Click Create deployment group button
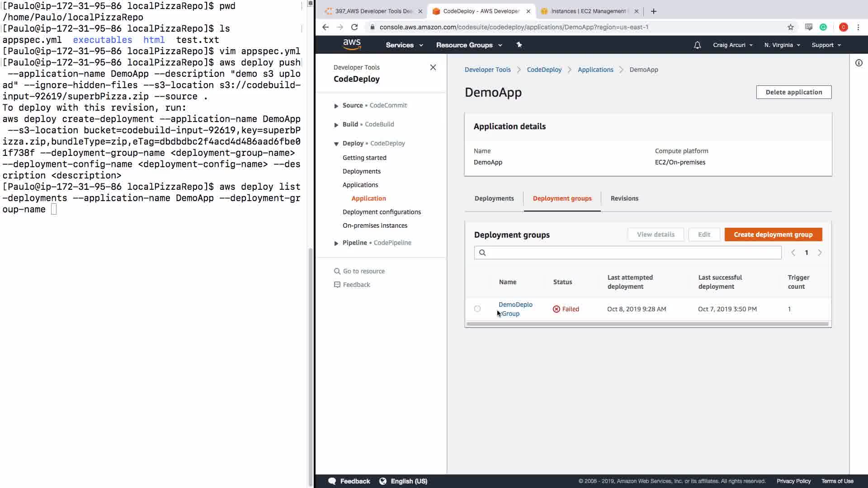The width and height of the screenshot is (868, 488). [773, 235]
